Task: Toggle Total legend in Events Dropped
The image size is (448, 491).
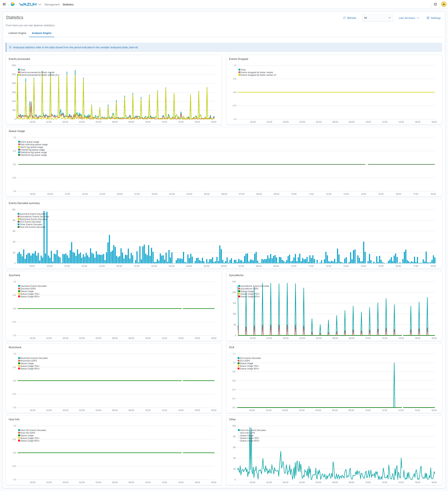Action: point(242,70)
